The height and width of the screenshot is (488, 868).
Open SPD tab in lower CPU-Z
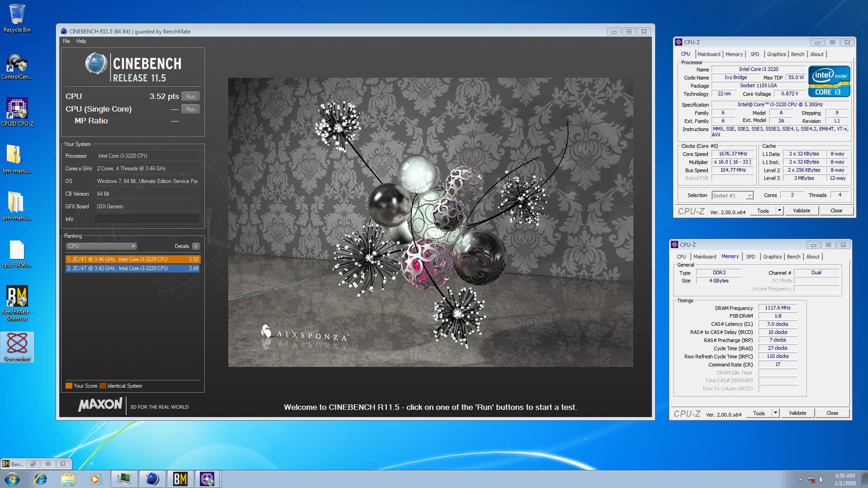coord(750,257)
